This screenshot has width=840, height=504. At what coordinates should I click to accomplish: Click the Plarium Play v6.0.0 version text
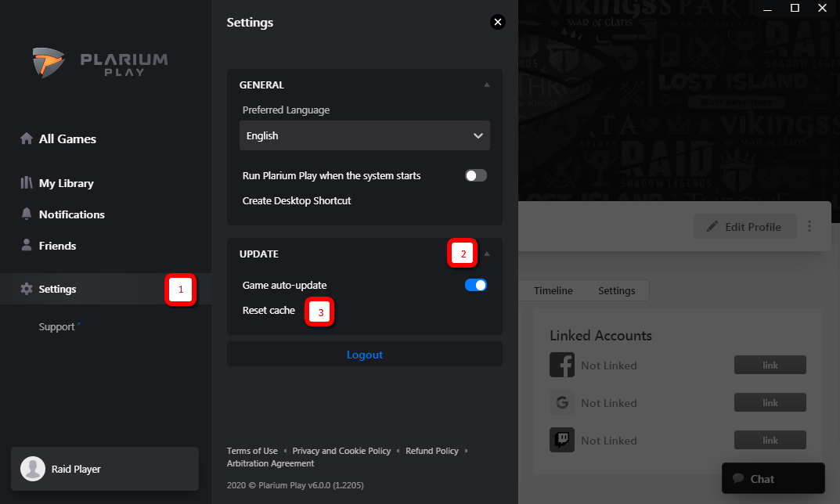(x=295, y=485)
